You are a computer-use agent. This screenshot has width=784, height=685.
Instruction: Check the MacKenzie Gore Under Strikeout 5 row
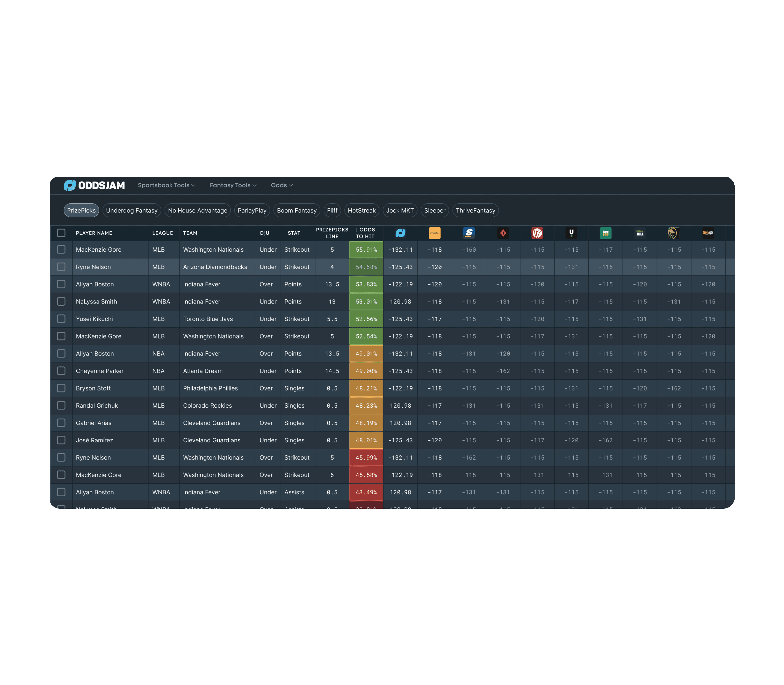click(61, 250)
